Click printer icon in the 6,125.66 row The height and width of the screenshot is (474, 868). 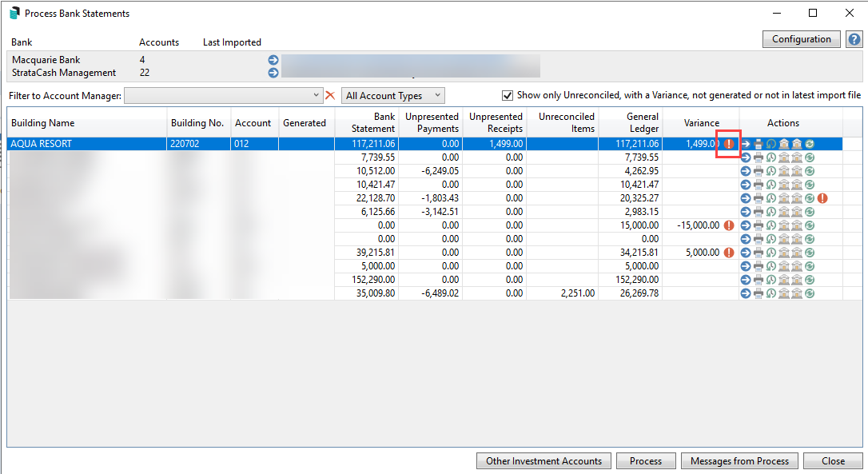point(759,212)
